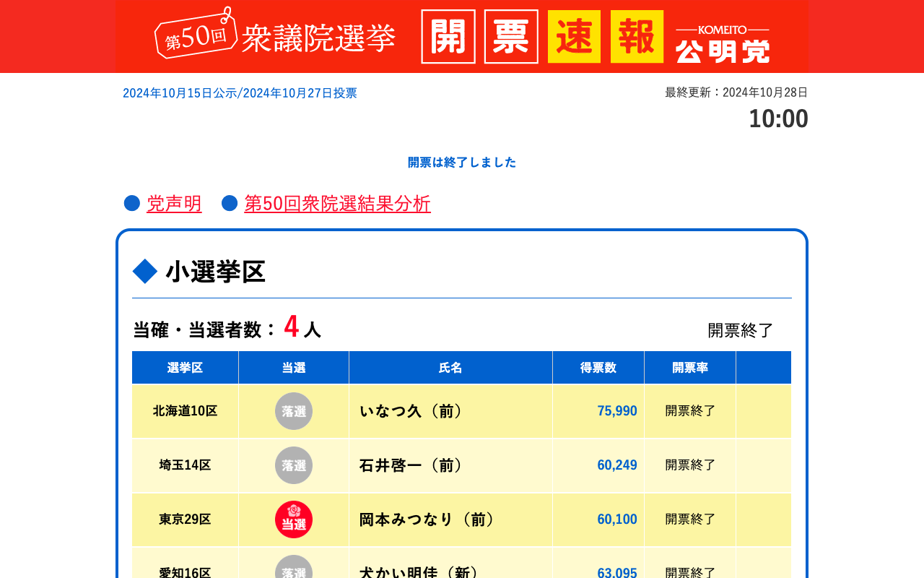
Task: Click the 当選 column header
Action: coord(294,368)
